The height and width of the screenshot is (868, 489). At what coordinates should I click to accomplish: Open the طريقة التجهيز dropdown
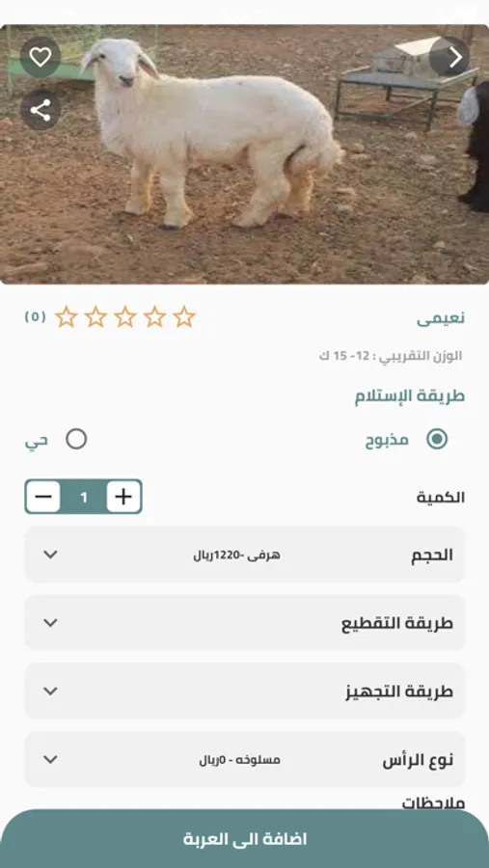(244, 691)
